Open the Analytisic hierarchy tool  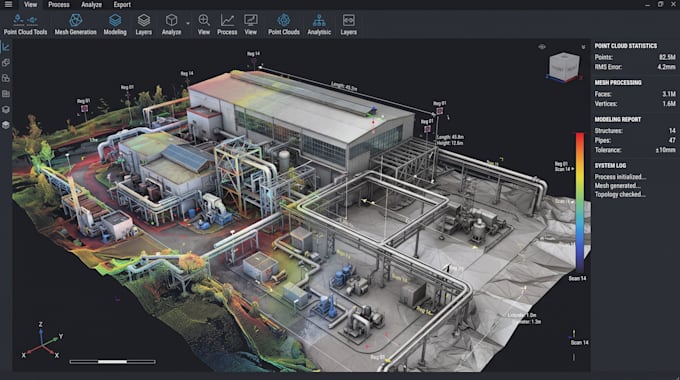click(319, 25)
